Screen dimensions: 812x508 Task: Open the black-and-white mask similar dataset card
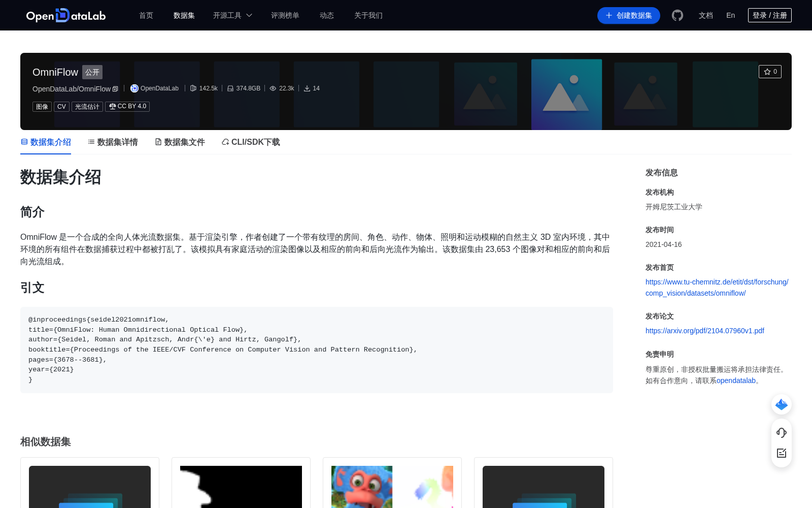241,483
